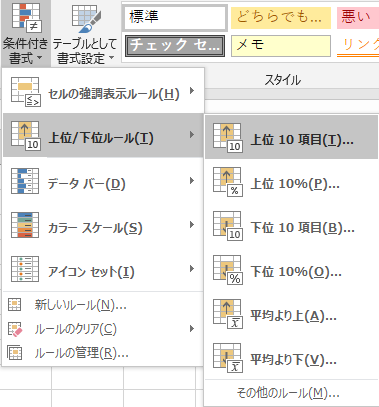Apply the リンク cell style

(x=358, y=46)
